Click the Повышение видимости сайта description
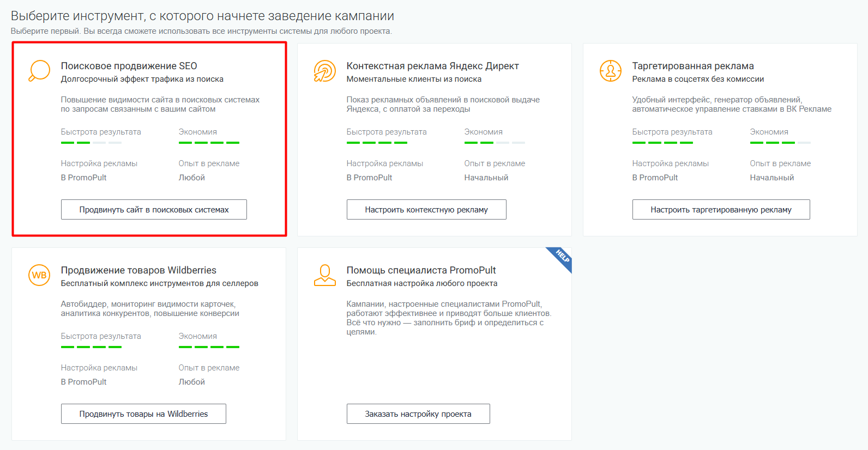 [160, 105]
